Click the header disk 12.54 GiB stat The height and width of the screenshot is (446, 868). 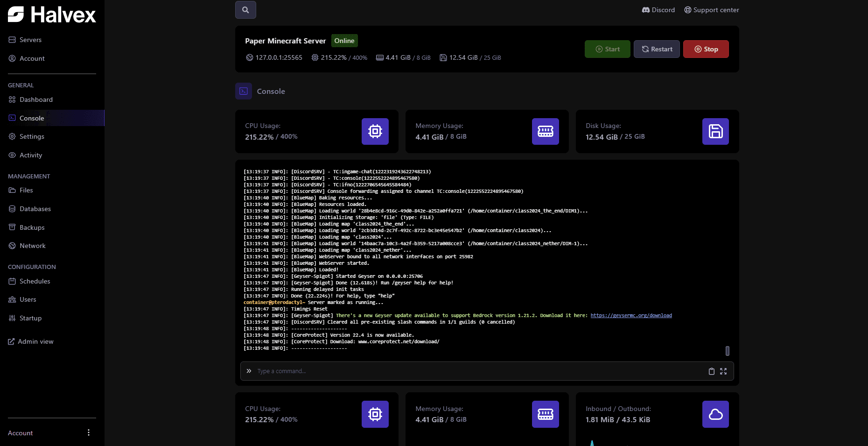point(470,57)
